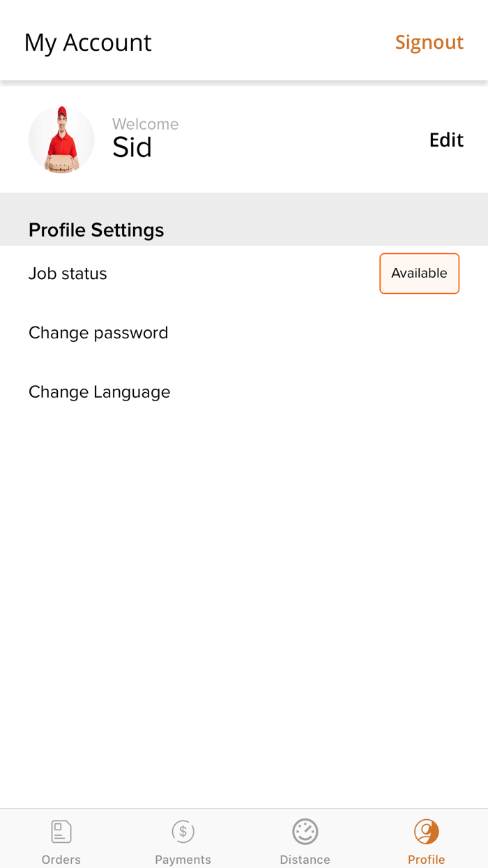Click the Profile person icon

click(x=427, y=831)
